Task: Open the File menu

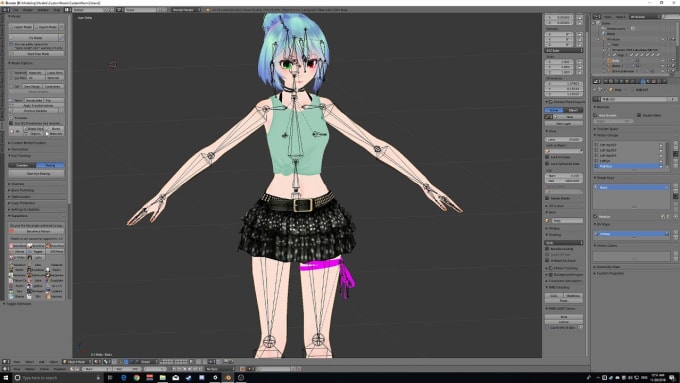Action: point(16,10)
